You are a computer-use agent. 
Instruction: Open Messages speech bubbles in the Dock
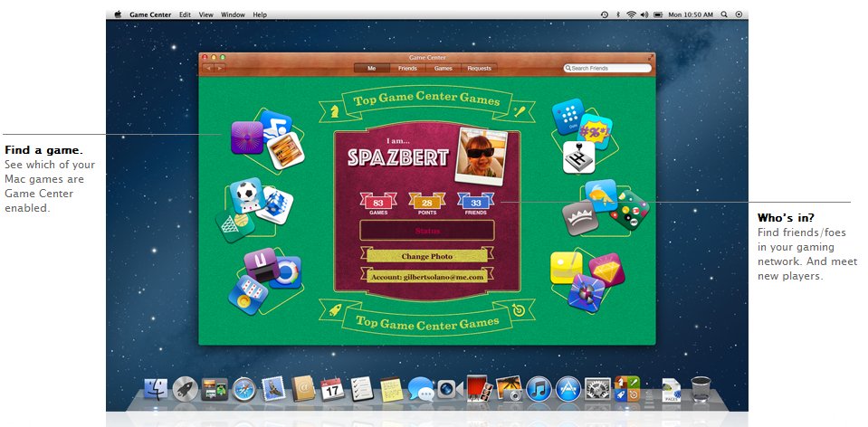421,389
